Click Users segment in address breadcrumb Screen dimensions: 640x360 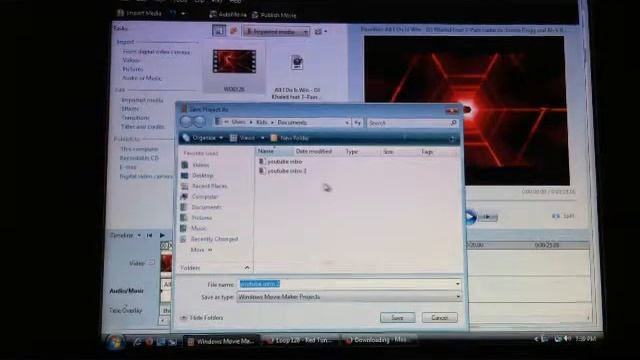point(239,122)
